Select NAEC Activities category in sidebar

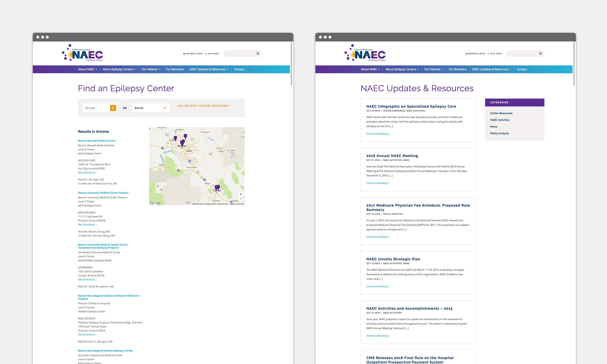500,120
